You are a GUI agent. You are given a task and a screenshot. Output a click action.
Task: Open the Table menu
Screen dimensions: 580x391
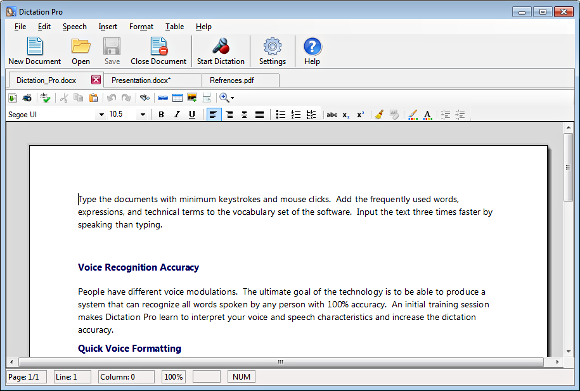pos(175,26)
